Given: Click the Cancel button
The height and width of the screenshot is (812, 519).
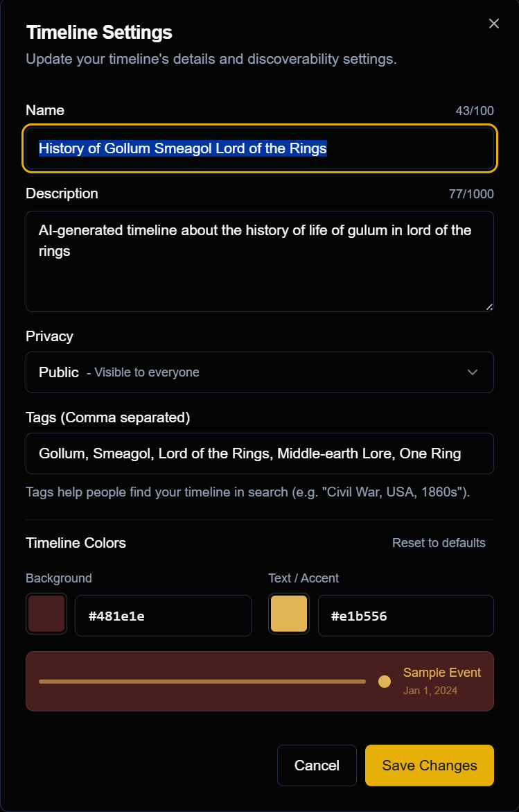Looking at the screenshot, I should [317, 765].
